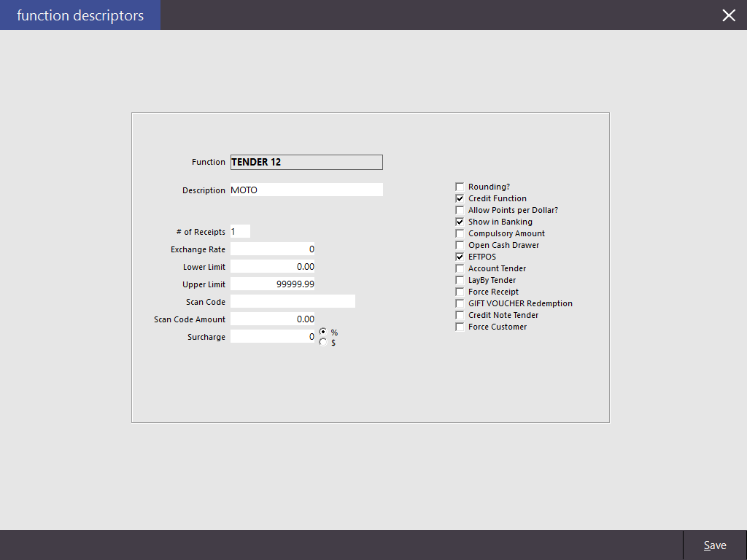Enable Allow Points per Dollar checkbox
Viewport: 747px width, 560px height.
(460, 210)
